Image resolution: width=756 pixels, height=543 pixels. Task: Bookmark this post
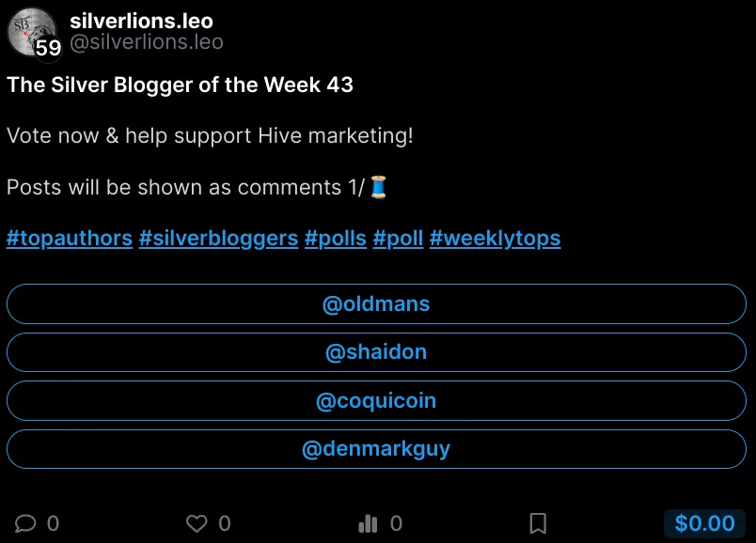tap(538, 523)
